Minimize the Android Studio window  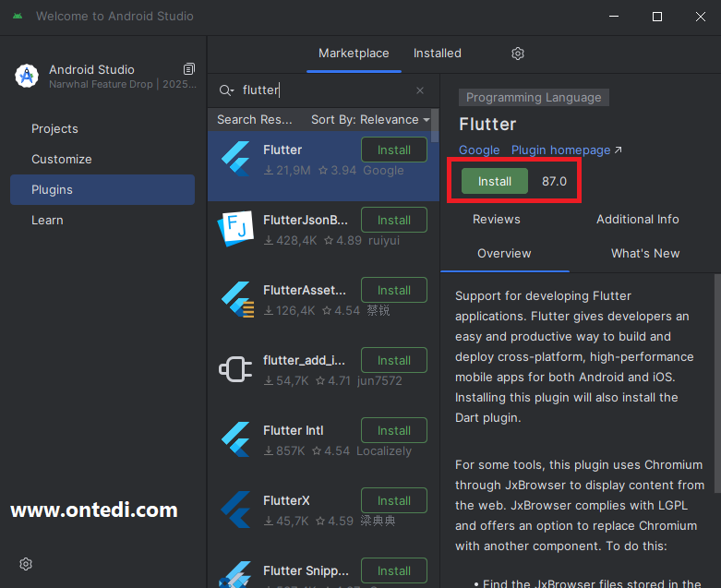[614, 17]
